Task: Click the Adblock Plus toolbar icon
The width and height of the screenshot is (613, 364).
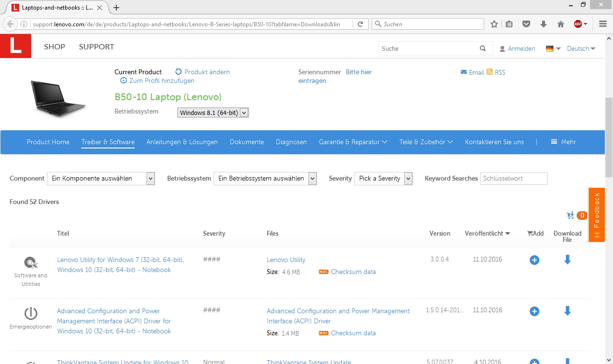Action: point(578,24)
